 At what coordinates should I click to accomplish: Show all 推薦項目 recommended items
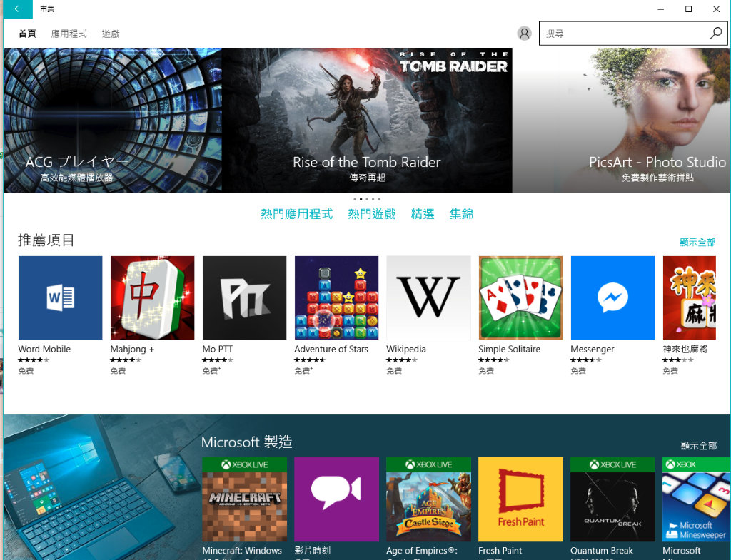tap(697, 243)
